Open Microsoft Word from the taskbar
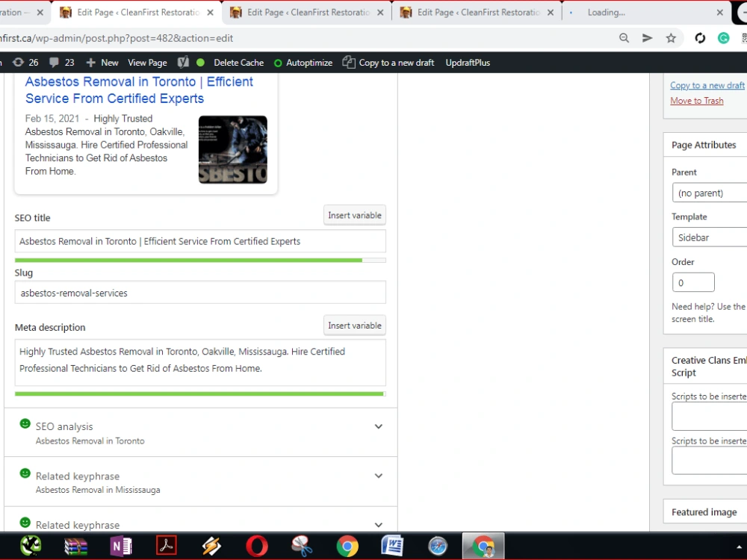This screenshot has width=747, height=560. (x=393, y=547)
